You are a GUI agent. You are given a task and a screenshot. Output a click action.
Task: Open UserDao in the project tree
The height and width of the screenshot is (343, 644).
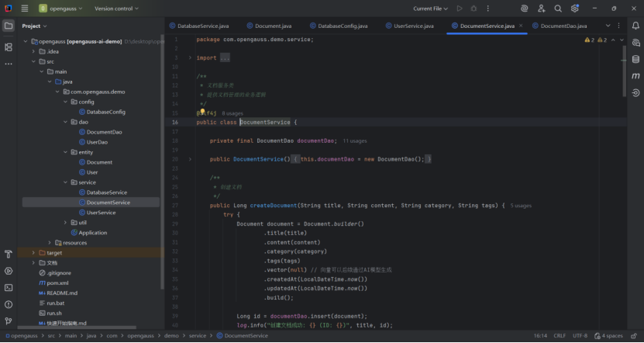pyautogui.click(x=98, y=142)
